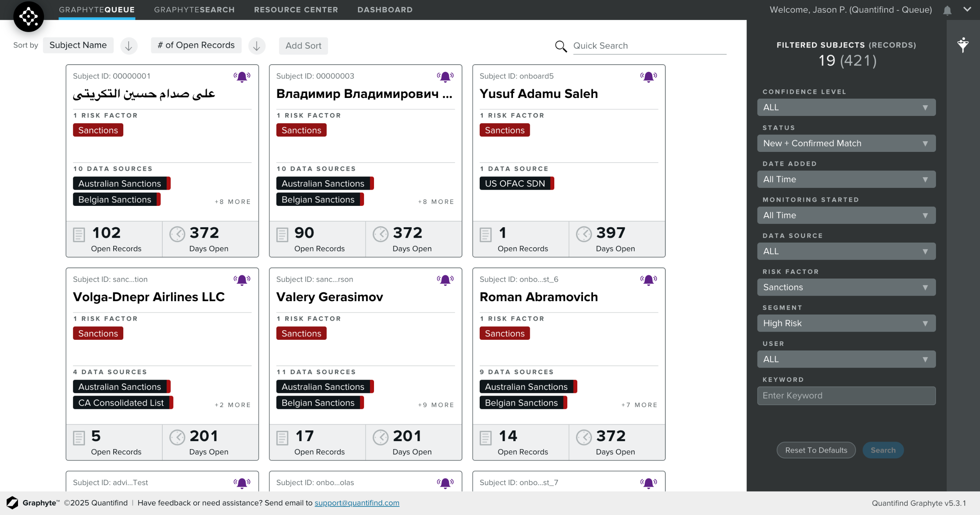Click the Graphyte logo icon
The height and width of the screenshot is (515, 980).
[x=28, y=16]
